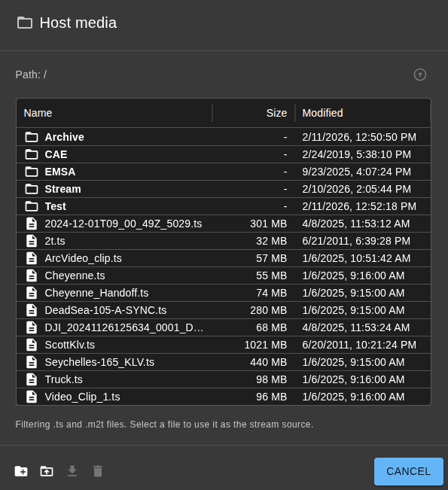Image resolution: width=448 pixels, height=490 pixels.
Task: Select Seychelles-165_KLV.ts file
Action: (x=224, y=362)
